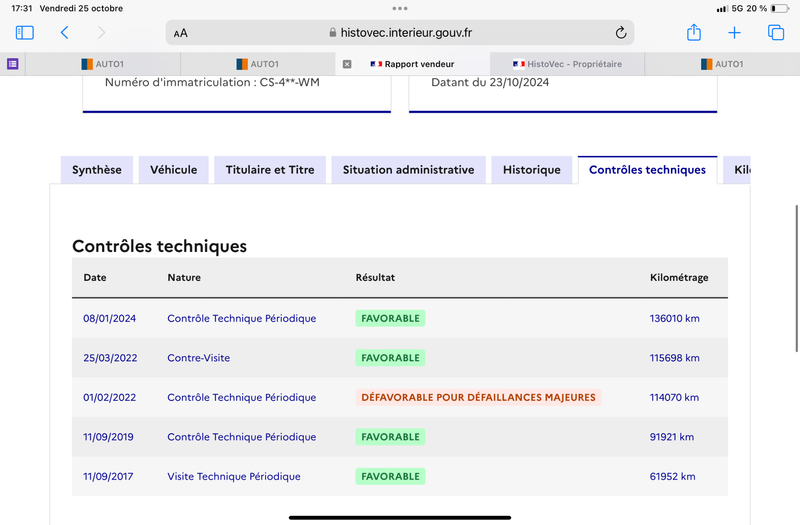Select the date 01/02/2022

coord(110,397)
